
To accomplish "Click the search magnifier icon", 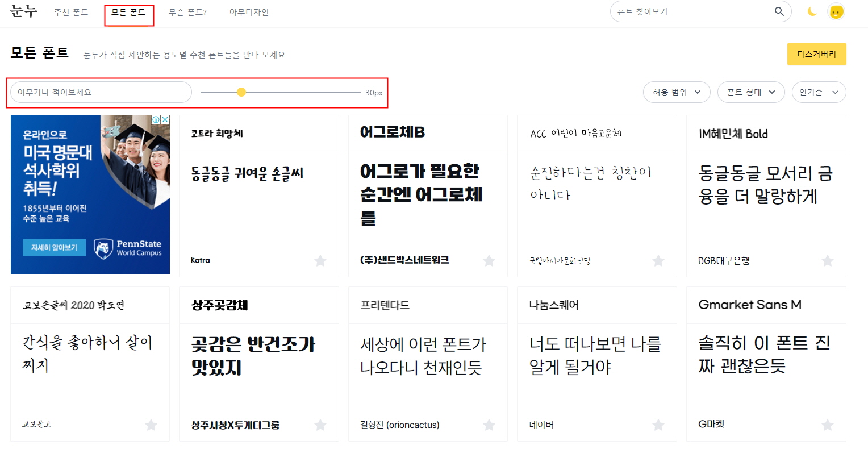I will (779, 11).
